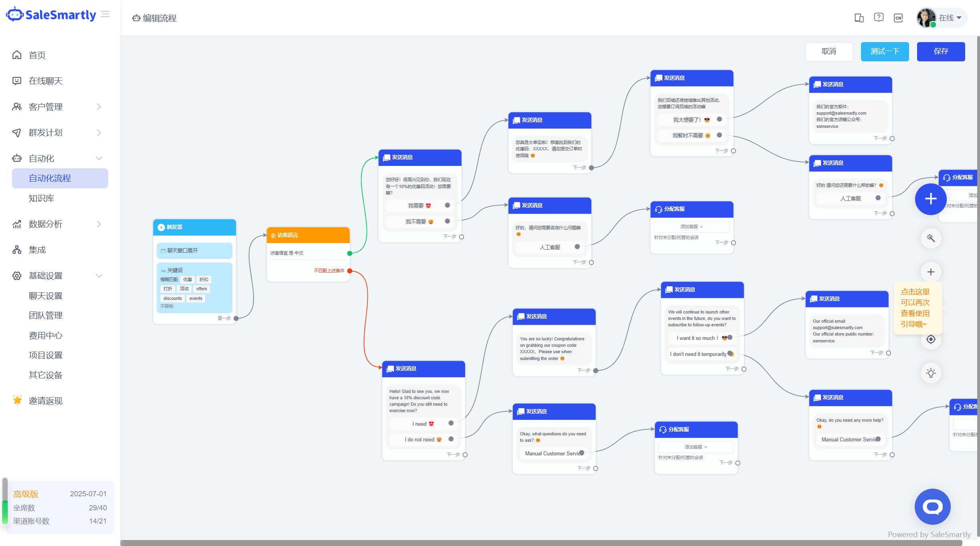Viewport: 980px width, 546px height.
Task: Expand 客户管理 menu
Action: coord(57,107)
